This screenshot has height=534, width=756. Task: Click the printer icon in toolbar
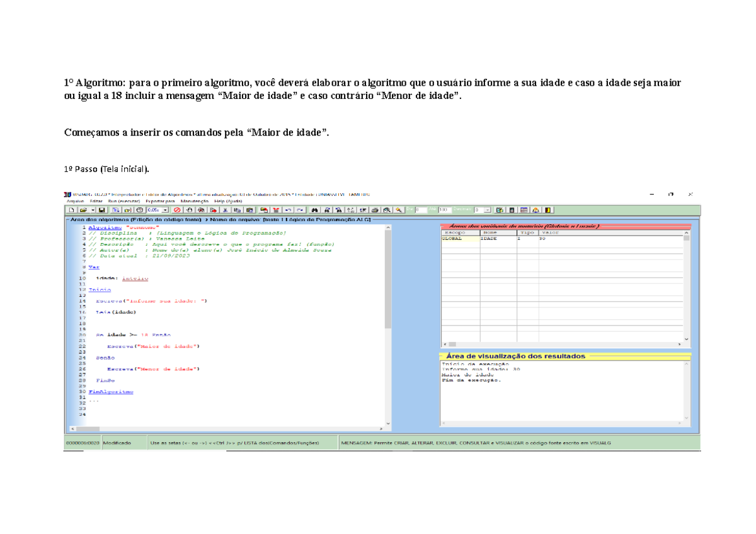click(x=375, y=210)
